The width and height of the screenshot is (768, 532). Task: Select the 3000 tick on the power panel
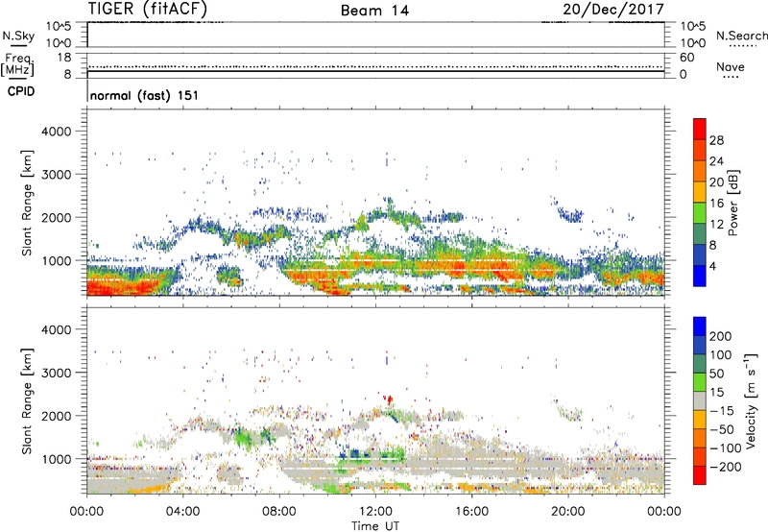click(x=56, y=175)
